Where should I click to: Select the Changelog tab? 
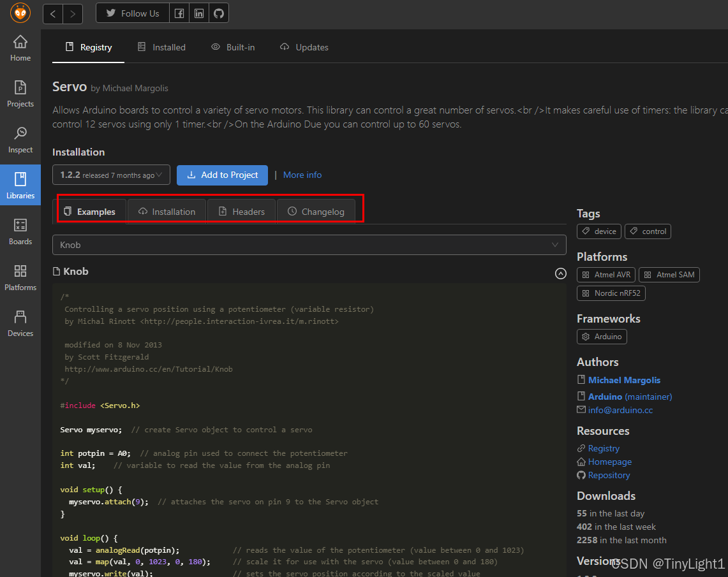pyautogui.click(x=316, y=212)
